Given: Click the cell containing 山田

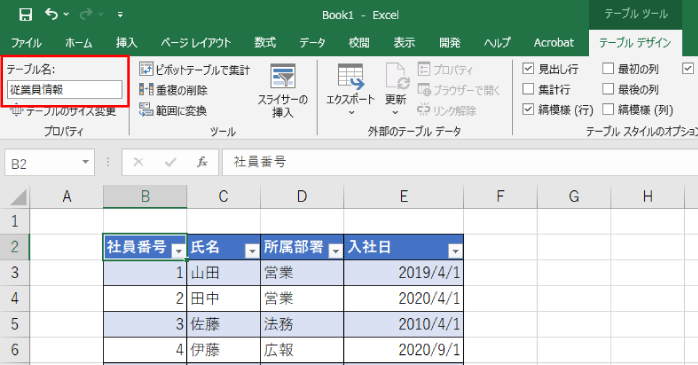Looking at the screenshot, I should [x=224, y=272].
